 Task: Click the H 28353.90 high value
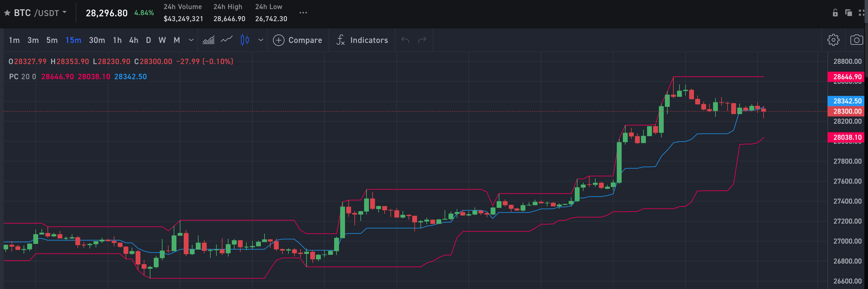click(x=70, y=62)
